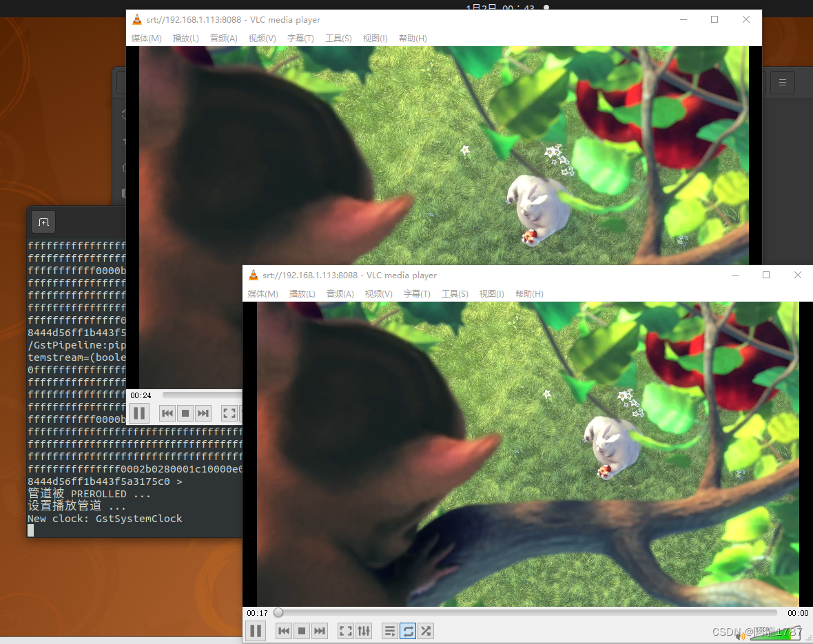
Task: Minimize the front VLC window
Action: (734, 275)
